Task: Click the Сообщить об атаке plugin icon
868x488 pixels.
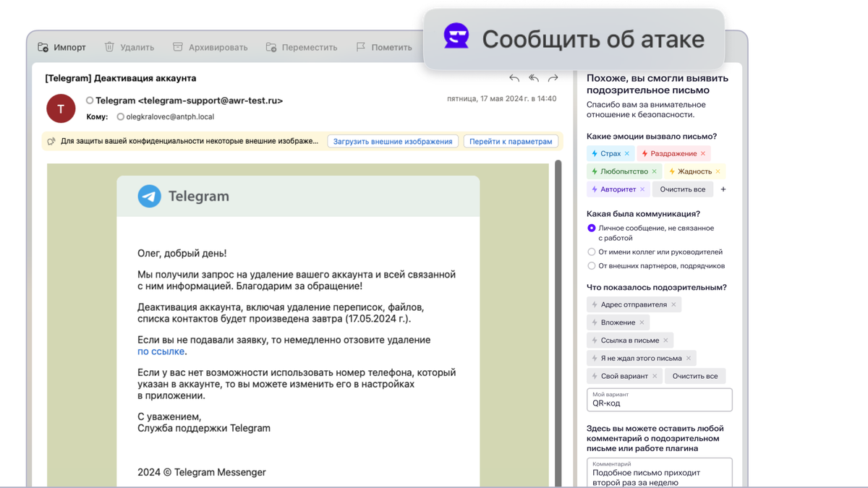Action: [x=456, y=37]
